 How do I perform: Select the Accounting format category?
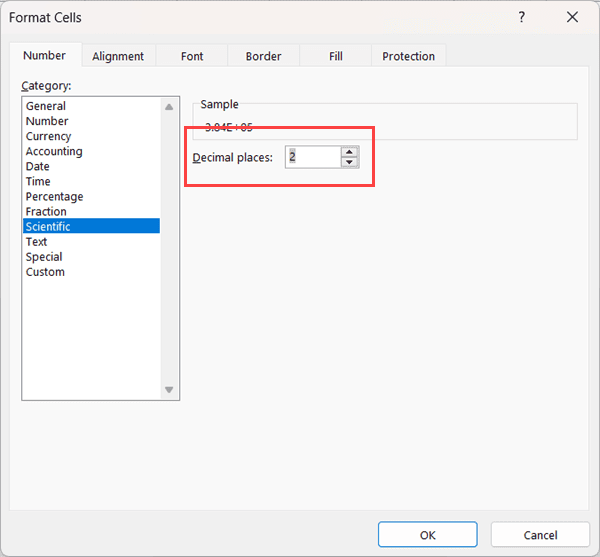54,151
